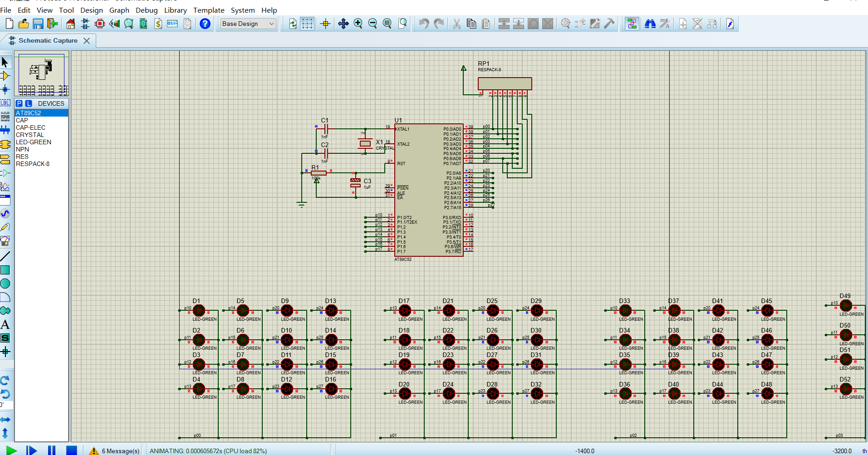Stop the simulation with the Stop button

(x=71, y=450)
